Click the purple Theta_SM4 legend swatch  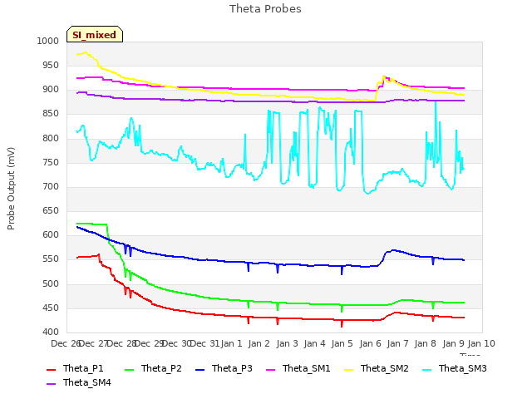point(51,384)
